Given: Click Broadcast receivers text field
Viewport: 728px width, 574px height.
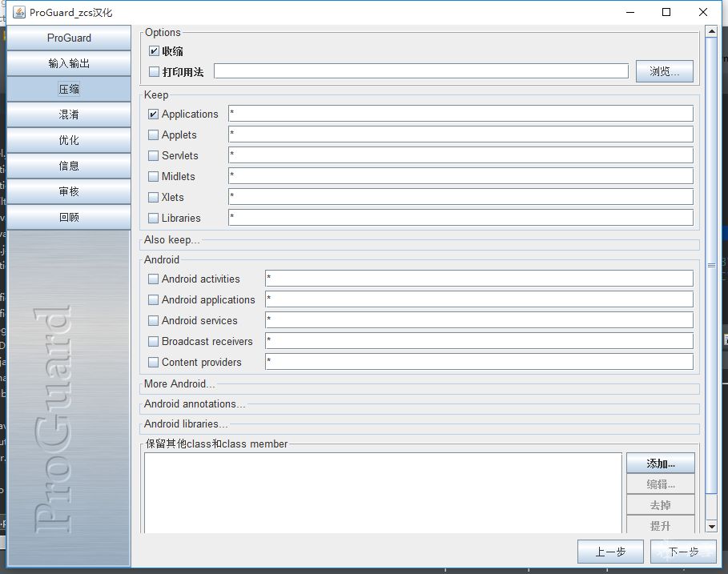Looking at the screenshot, I should 479,341.
